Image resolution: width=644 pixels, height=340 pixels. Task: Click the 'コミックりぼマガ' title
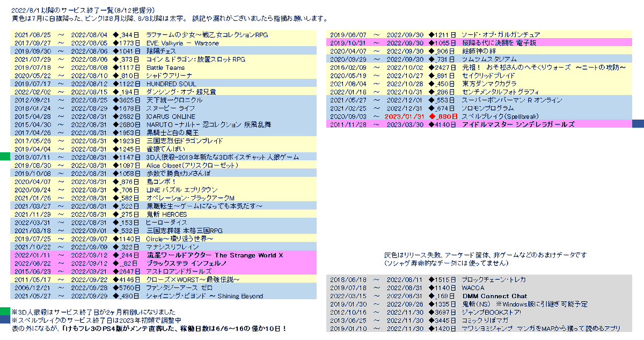pyautogui.click(x=486, y=320)
